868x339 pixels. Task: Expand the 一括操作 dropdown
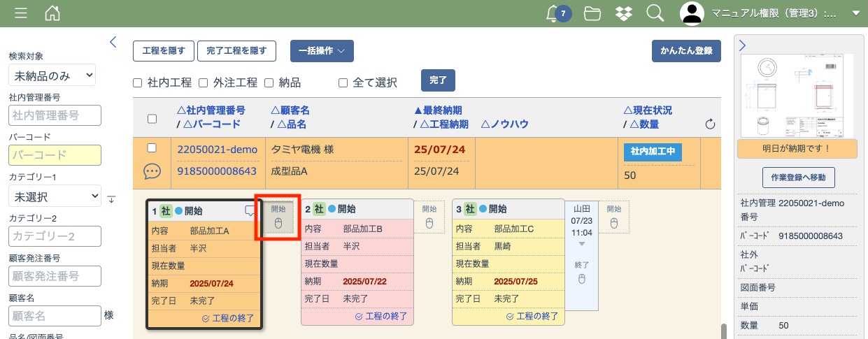coord(322,51)
